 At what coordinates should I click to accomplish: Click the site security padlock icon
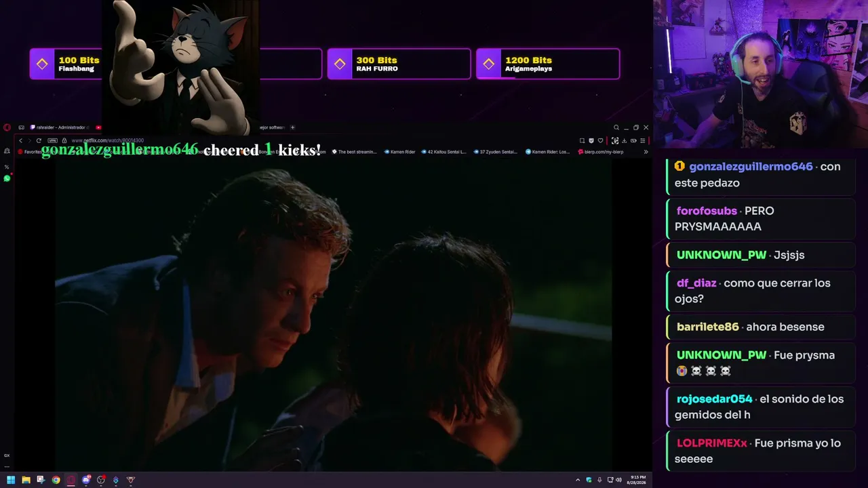pyautogui.click(x=64, y=140)
